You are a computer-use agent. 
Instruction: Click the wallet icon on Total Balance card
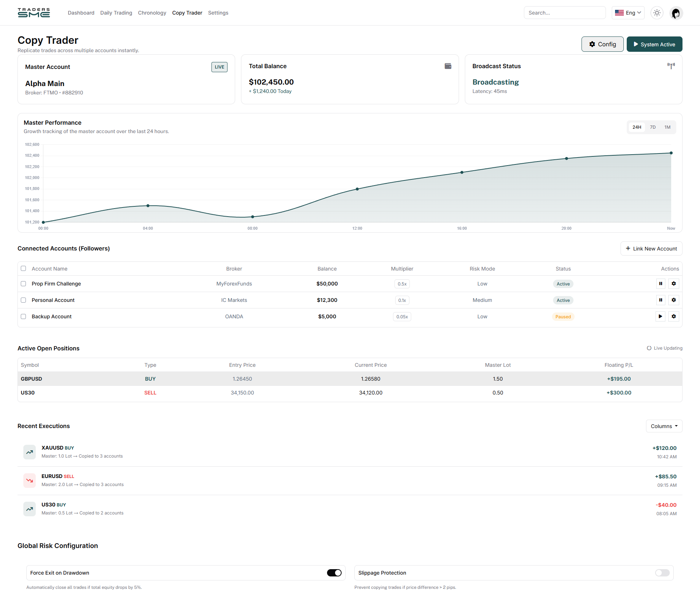tap(448, 66)
